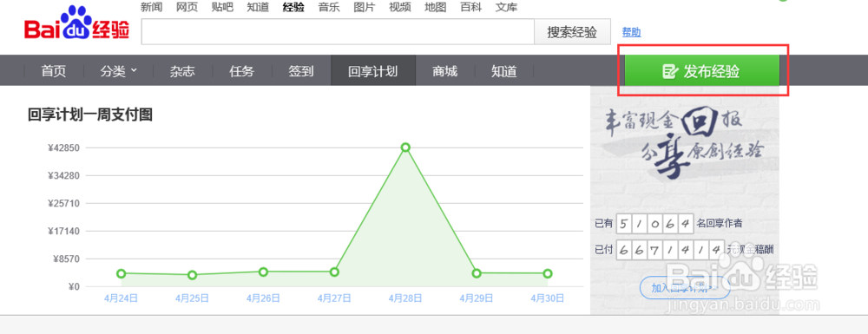Click the 4月24日 chart data point
The width and height of the screenshot is (868, 334).
122,273
